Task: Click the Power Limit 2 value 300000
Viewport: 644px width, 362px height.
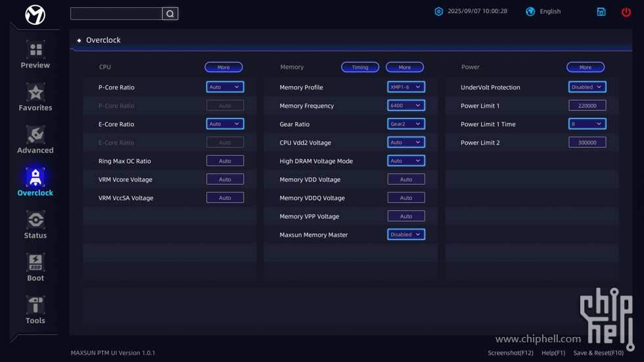Action: 587,143
